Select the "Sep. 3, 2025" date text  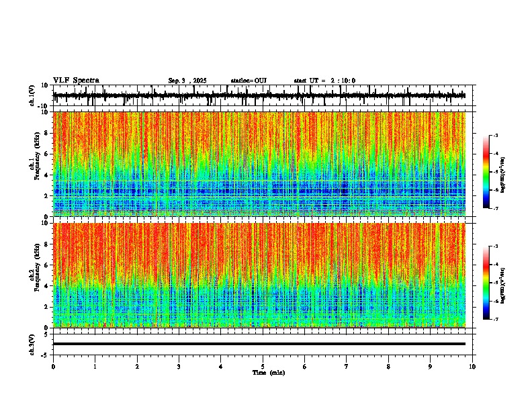coord(187,81)
